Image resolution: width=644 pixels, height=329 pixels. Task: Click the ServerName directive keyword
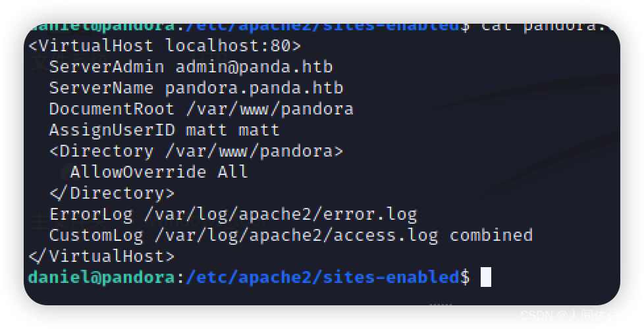pos(101,88)
